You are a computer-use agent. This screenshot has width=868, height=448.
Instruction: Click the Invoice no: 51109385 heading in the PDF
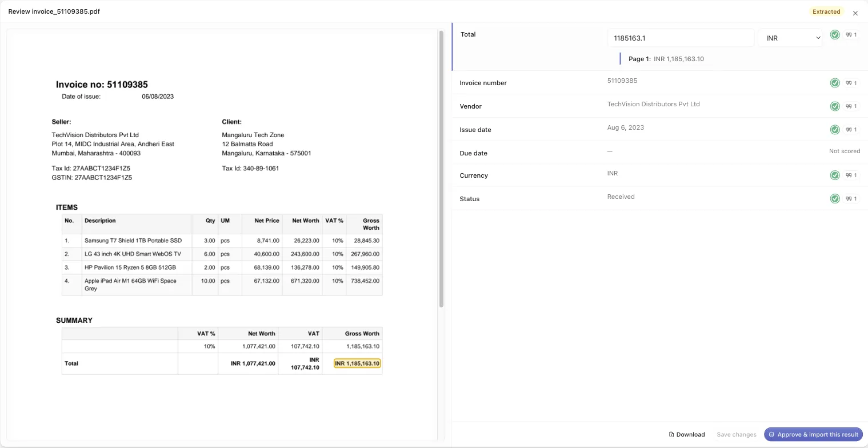point(102,85)
